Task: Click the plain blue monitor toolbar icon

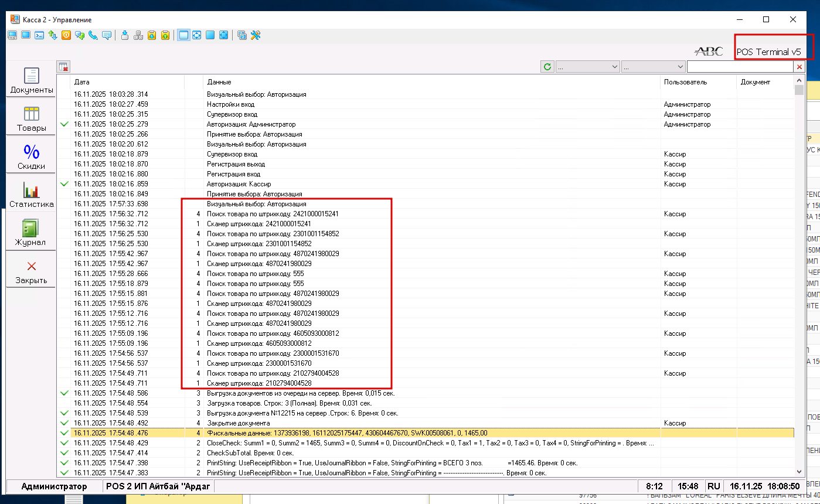Action: [26, 35]
